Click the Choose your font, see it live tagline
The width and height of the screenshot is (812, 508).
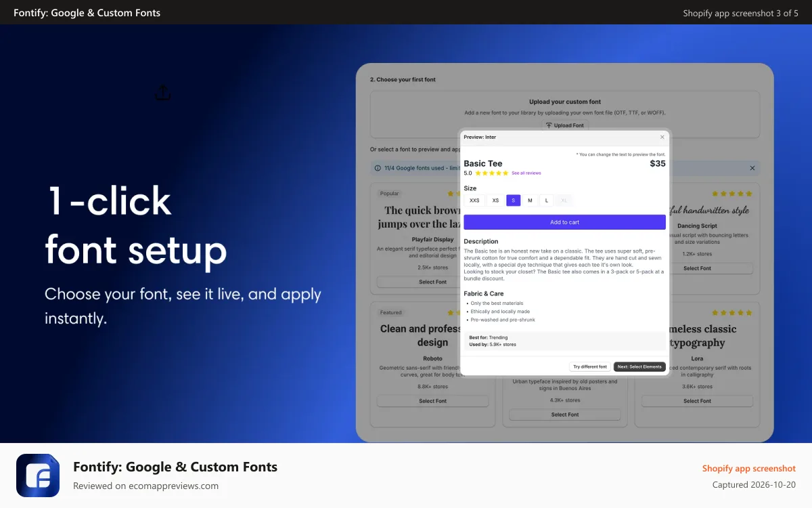click(x=183, y=306)
